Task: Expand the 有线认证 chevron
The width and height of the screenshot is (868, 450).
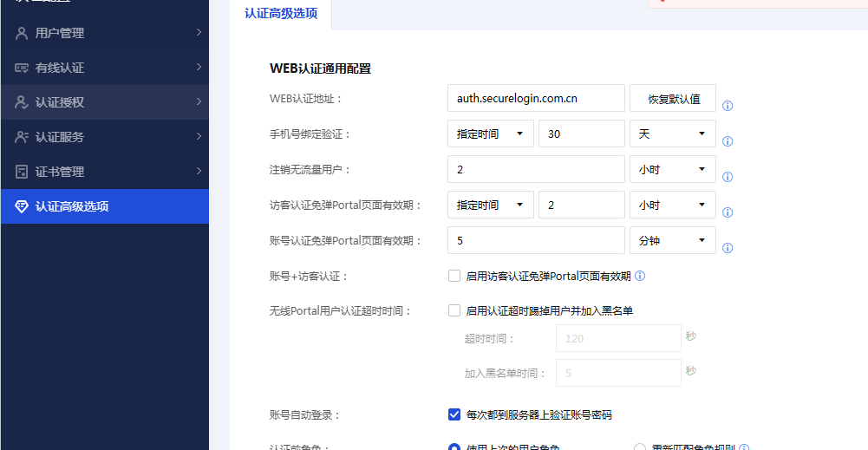Action: point(199,67)
